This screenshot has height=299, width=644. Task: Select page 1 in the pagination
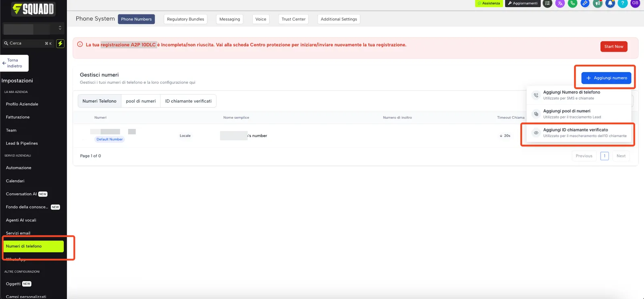click(x=605, y=156)
